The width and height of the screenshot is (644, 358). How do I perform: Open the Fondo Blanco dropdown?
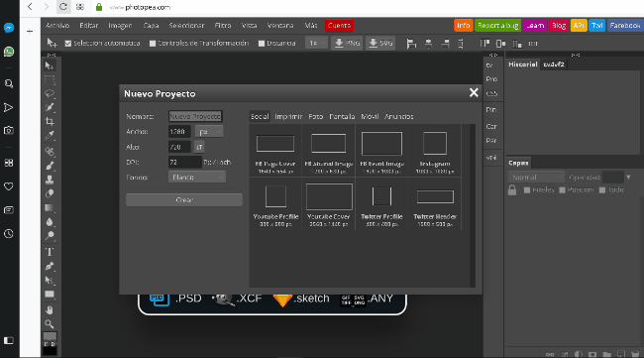(197, 178)
